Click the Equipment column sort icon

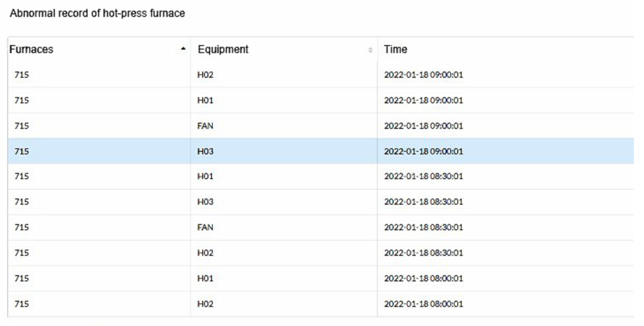(370, 50)
